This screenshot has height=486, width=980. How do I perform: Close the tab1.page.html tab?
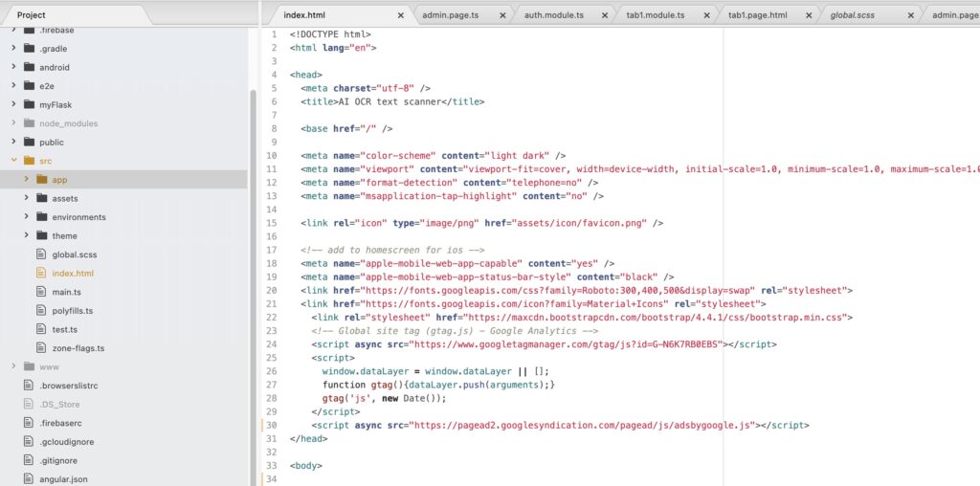(x=808, y=15)
